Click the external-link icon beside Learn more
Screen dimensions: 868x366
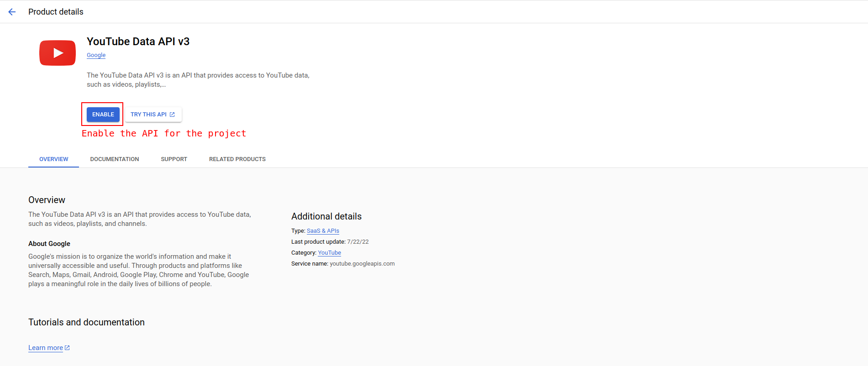tap(68, 348)
